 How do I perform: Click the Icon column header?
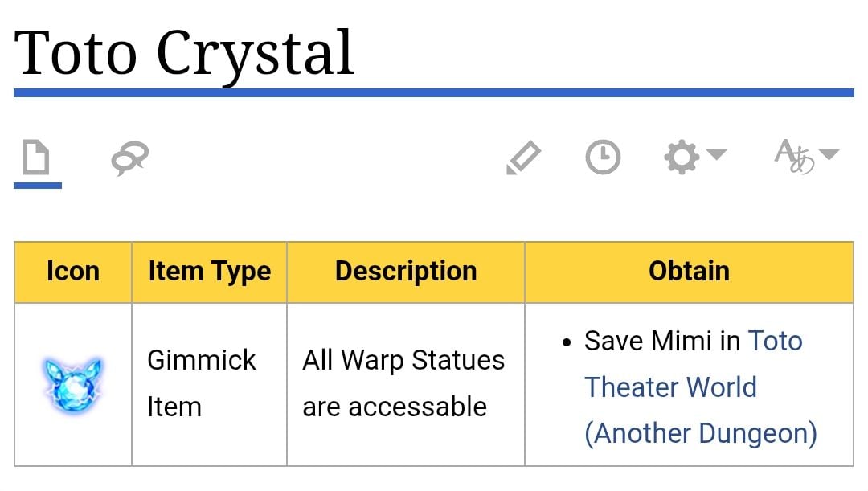pyautogui.click(x=73, y=272)
